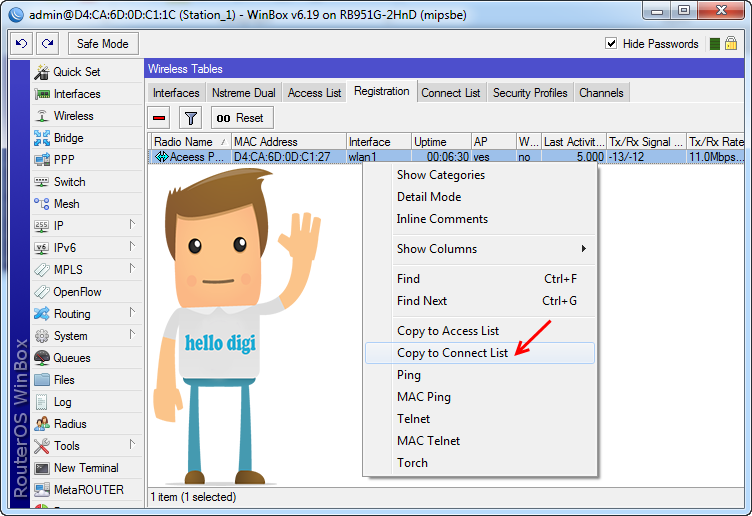The width and height of the screenshot is (752, 516).
Task: Open the Log menu entry
Action: coord(88,402)
